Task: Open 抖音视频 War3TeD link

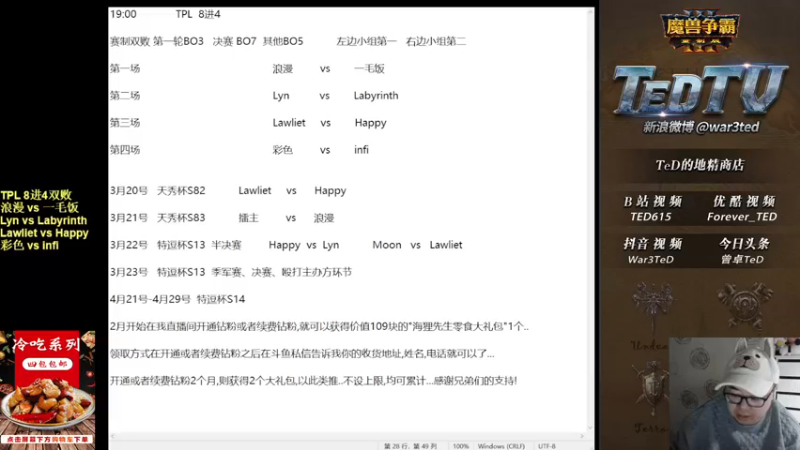Action: pos(652,251)
